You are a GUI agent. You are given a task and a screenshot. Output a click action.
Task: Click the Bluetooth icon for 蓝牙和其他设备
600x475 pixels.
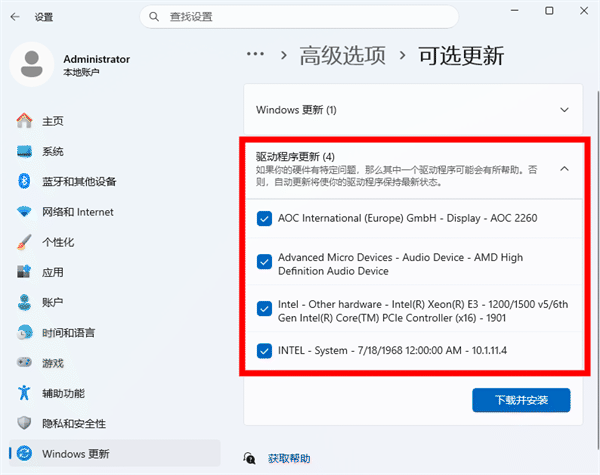click(x=24, y=181)
